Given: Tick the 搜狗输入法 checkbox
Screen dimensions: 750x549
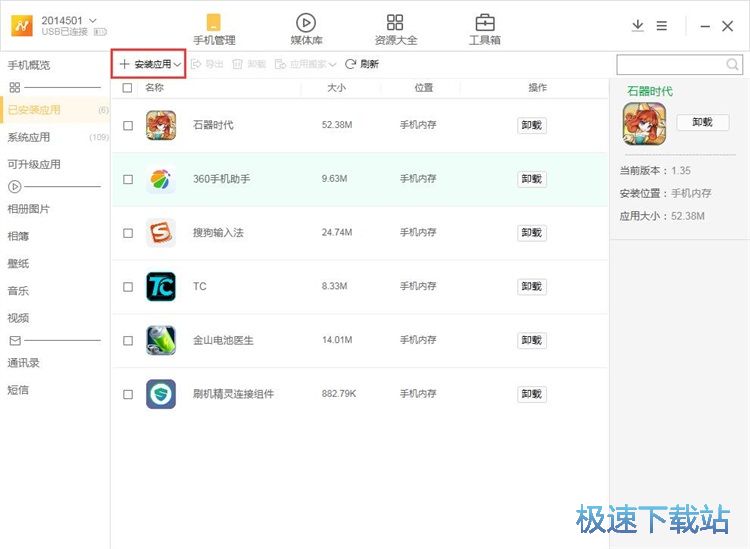Looking at the screenshot, I should [x=127, y=233].
